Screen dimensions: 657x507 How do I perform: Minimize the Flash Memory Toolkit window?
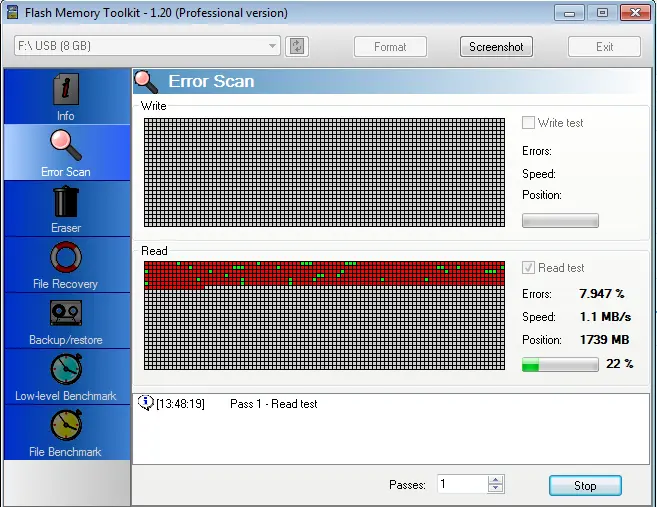click(569, 13)
